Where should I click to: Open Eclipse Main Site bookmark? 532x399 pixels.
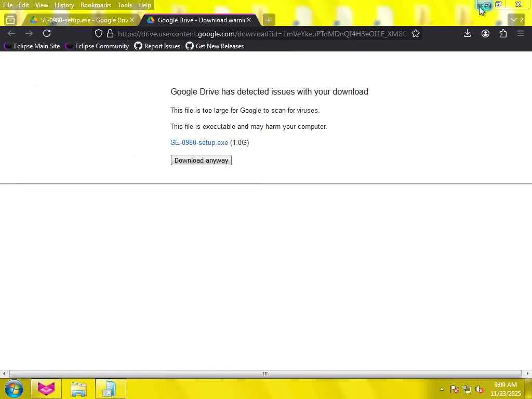(x=32, y=46)
